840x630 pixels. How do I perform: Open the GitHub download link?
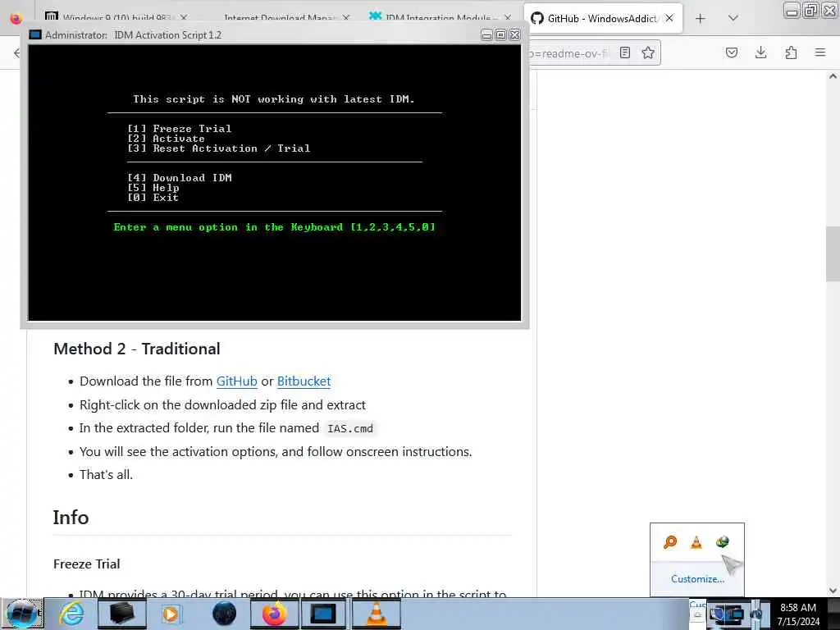(x=237, y=381)
